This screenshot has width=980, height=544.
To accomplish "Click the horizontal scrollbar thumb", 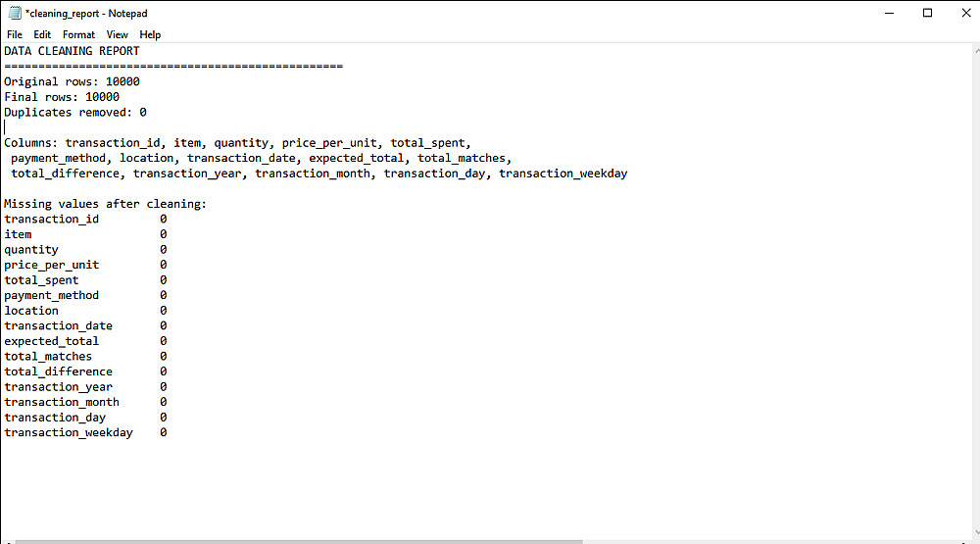I will (294, 540).
